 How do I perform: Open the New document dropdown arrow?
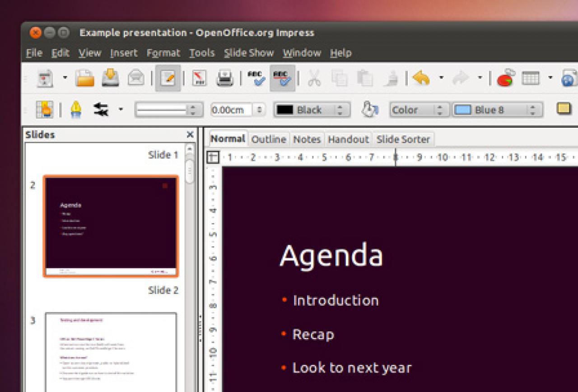click(x=65, y=78)
